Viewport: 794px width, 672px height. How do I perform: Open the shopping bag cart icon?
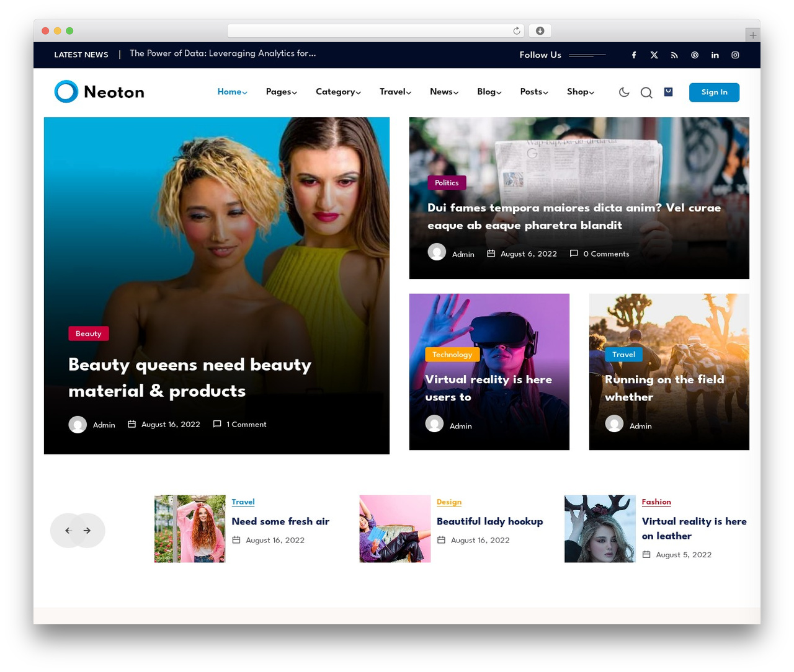[668, 92]
